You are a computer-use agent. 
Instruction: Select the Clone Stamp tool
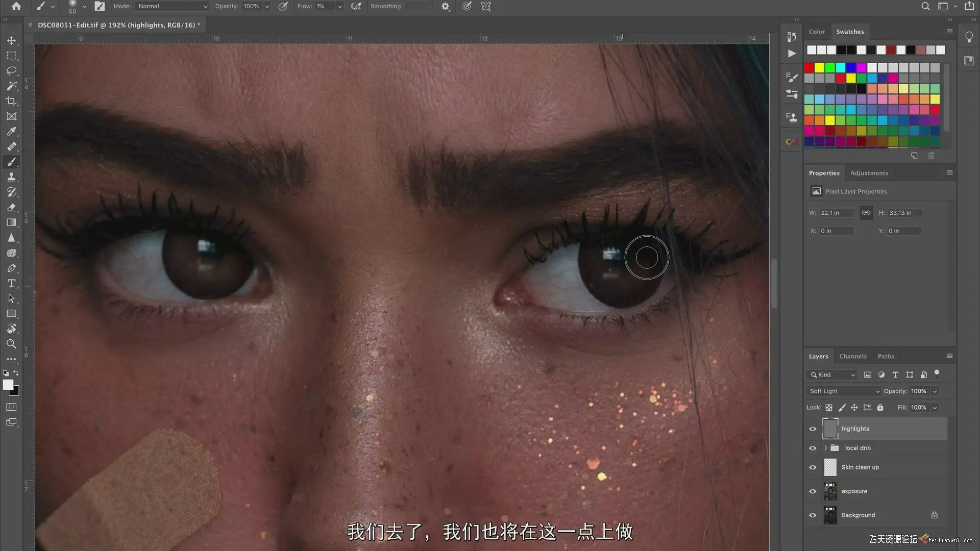[11, 177]
